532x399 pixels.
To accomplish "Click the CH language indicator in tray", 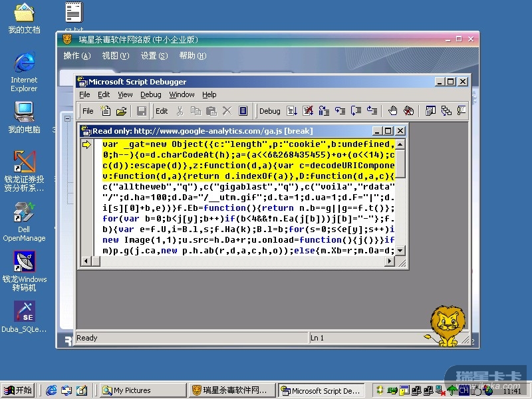I will [x=464, y=391].
